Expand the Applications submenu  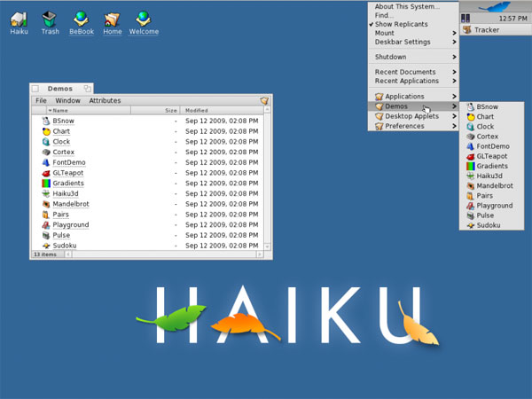click(x=413, y=97)
